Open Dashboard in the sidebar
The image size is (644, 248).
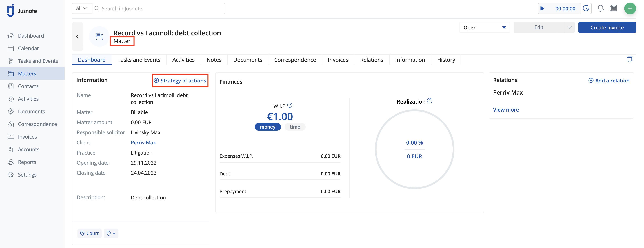pyautogui.click(x=32, y=36)
